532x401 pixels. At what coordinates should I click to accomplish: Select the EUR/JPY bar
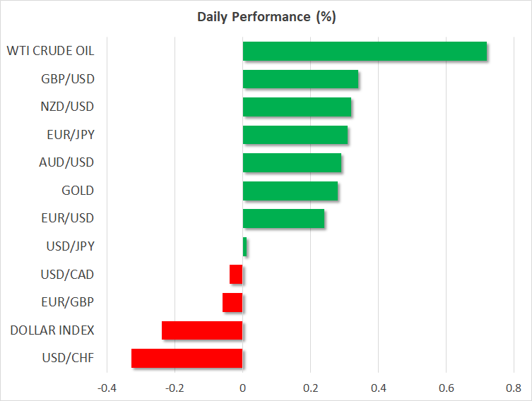(x=295, y=135)
